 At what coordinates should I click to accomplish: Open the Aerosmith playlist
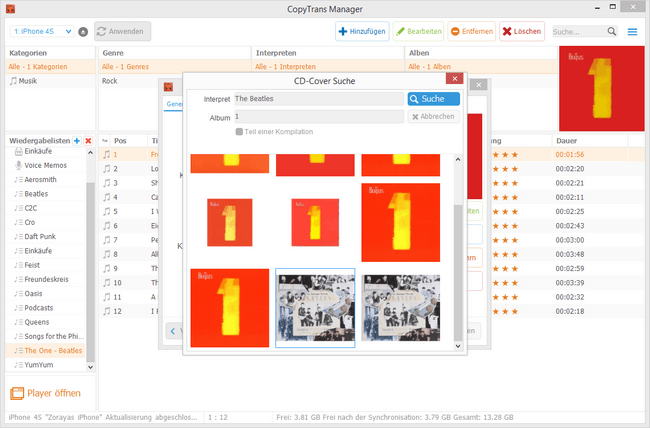coord(40,180)
